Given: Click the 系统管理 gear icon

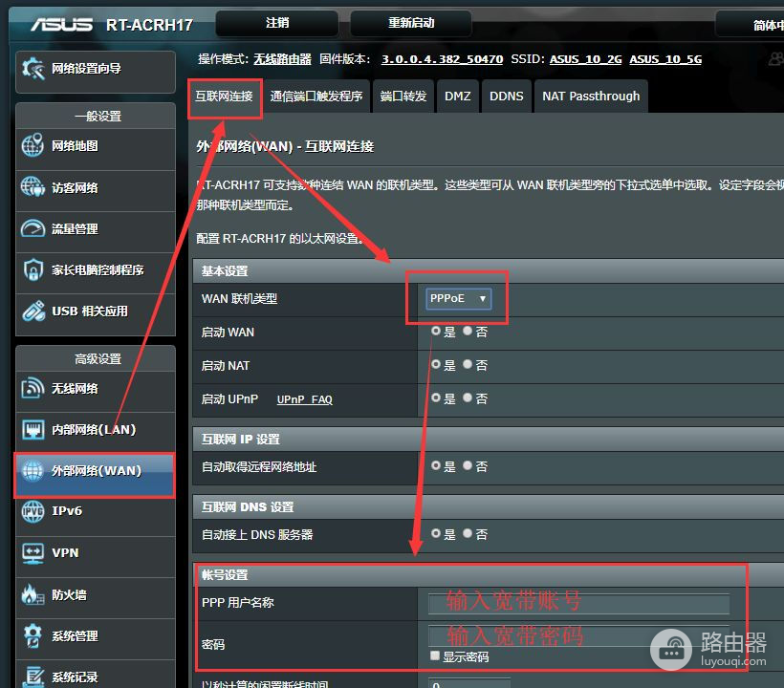Looking at the screenshot, I should coord(33,635).
